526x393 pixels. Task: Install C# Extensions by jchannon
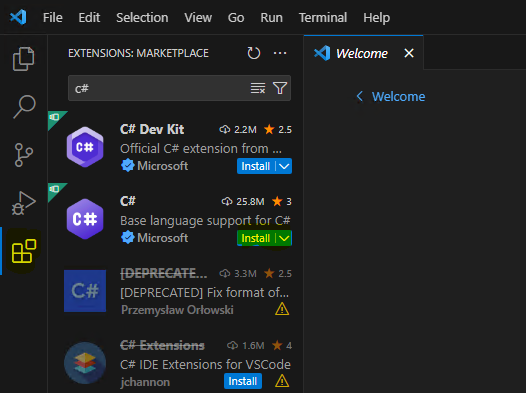tap(243, 381)
